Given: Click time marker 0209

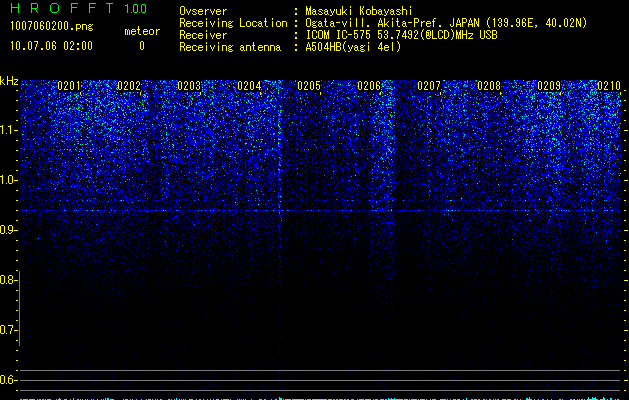Looking at the screenshot, I should tap(549, 86).
